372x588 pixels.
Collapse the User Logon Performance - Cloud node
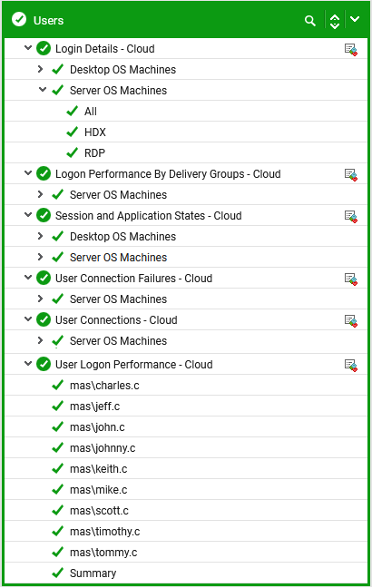28,364
